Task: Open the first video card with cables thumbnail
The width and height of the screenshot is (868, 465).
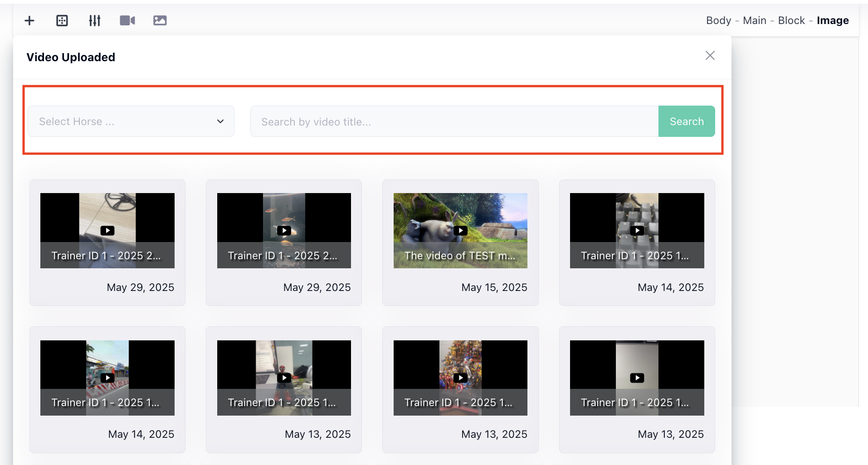Action: (x=107, y=230)
